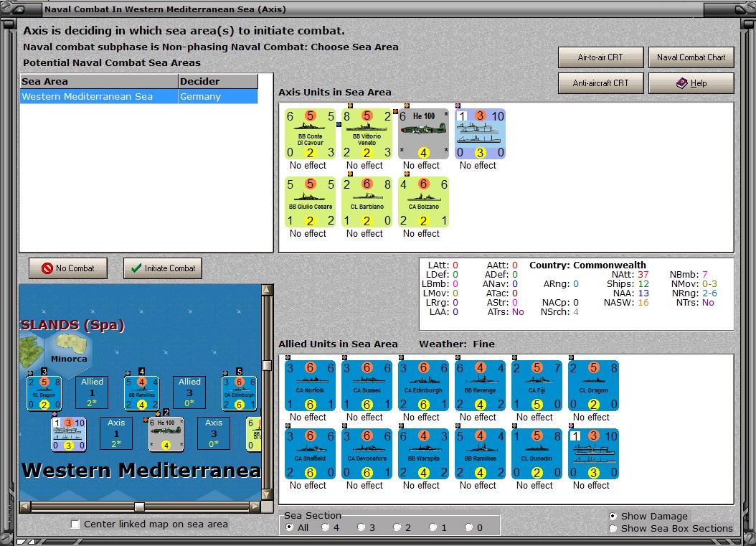The image size is (756, 546).
Task: Select sea section 4 radio button
Action: [326, 527]
